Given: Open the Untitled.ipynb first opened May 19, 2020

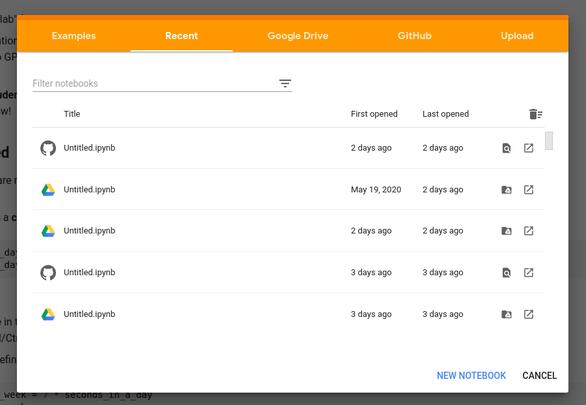Looking at the screenshot, I should tap(89, 189).
